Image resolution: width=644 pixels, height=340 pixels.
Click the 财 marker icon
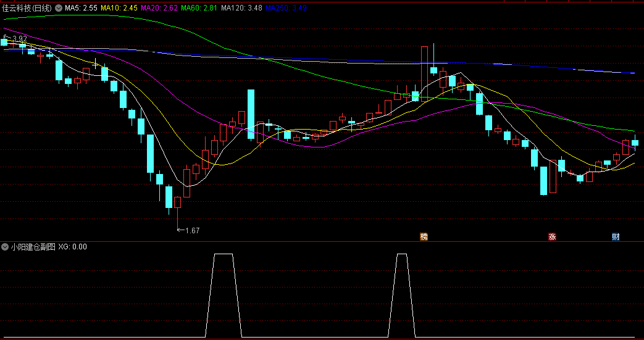(x=616, y=236)
